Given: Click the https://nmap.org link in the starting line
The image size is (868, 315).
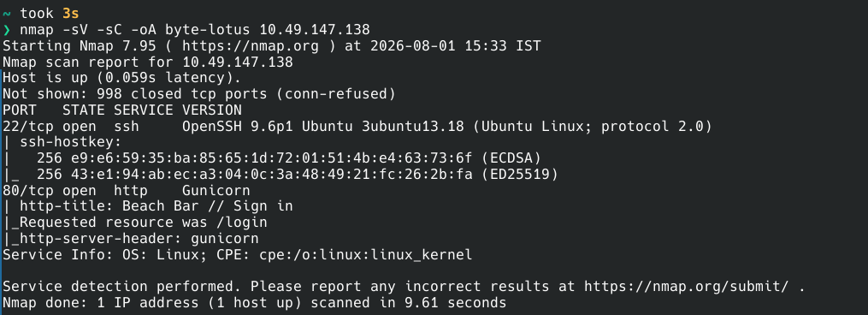Looking at the screenshot, I should coord(251,45).
